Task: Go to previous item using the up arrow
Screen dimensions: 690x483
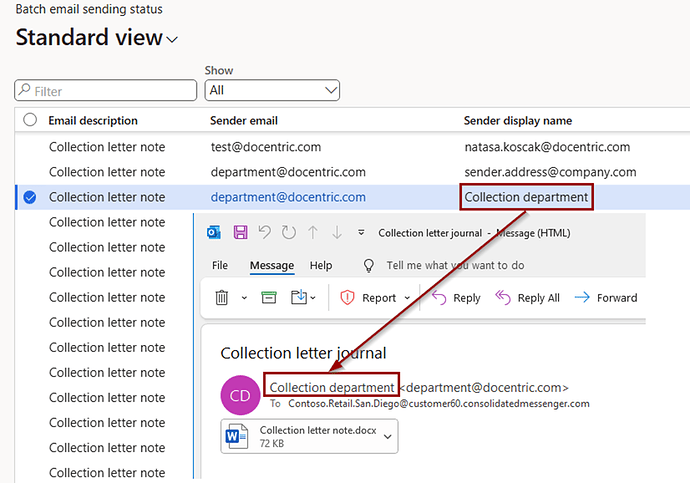Action: click(313, 232)
